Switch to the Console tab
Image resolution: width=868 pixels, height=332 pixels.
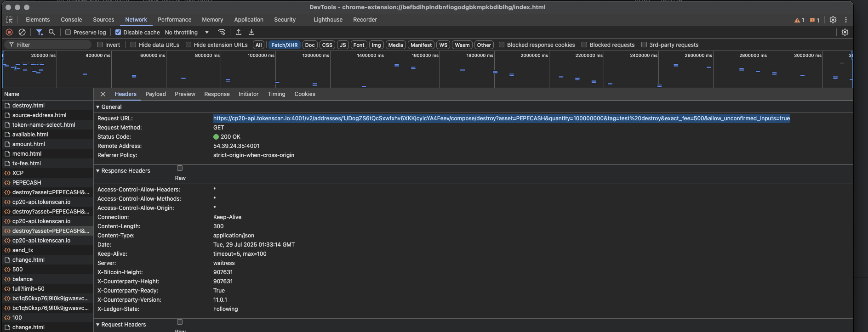pos(71,20)
